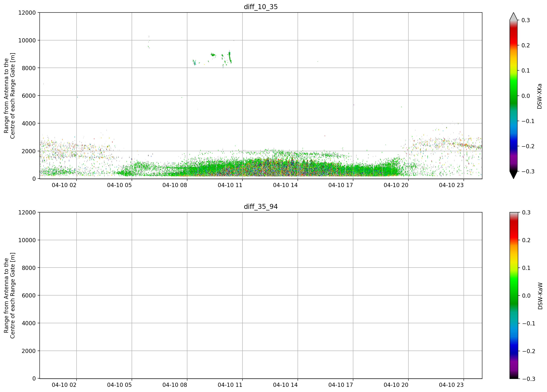Click the DSW-XKa colorbar label
The width and height of the screenshot is (547, 392).
(x=539, y=96)
